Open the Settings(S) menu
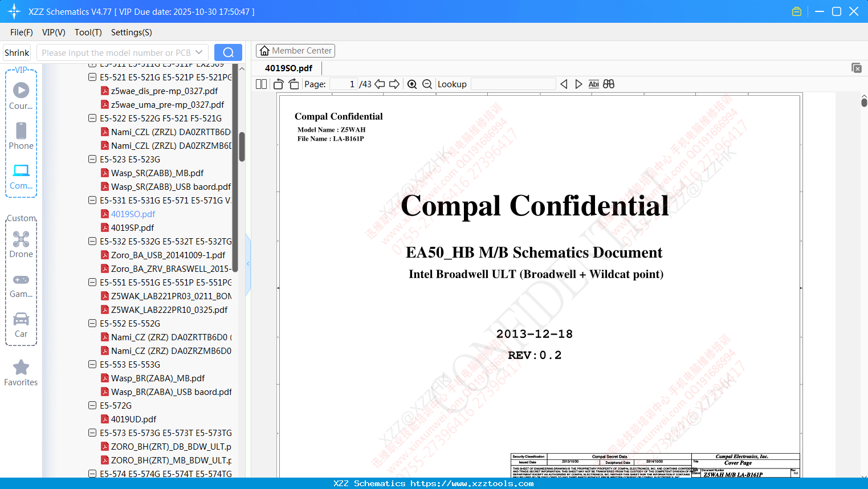868x489 pixels. click(x=132, y=32)
